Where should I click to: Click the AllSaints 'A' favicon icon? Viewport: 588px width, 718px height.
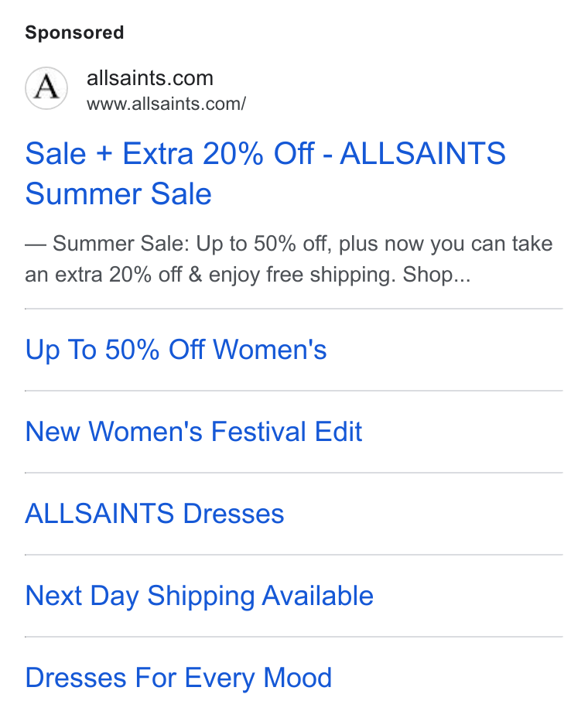click(x=46, y=88)
